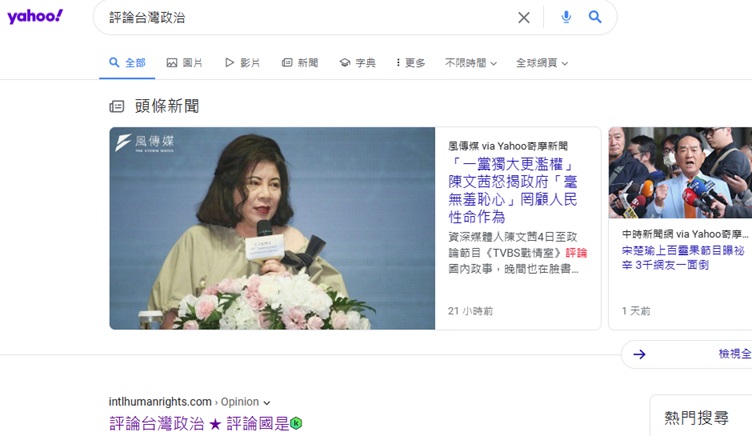
Task: Click the Yahoo logo
Action: click(x=35, y=17)
